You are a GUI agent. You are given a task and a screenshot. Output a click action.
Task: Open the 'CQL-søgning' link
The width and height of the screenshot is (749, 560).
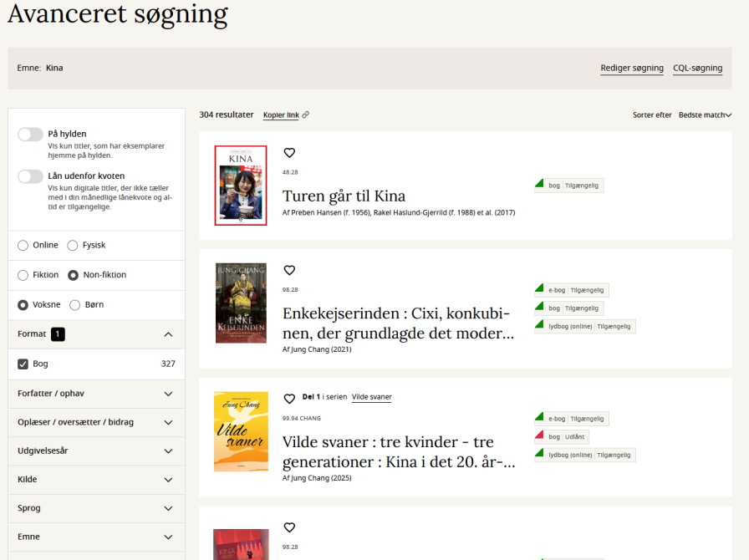697,69
